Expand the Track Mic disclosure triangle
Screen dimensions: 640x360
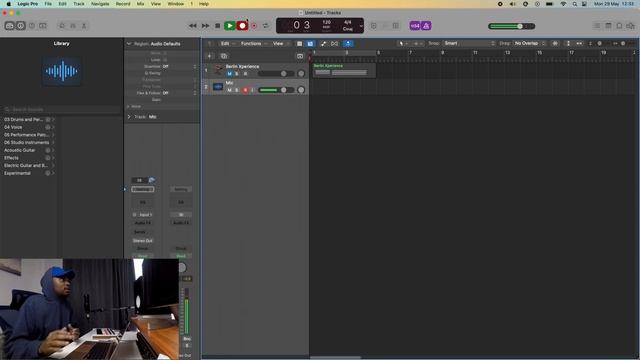coord(129,117)
